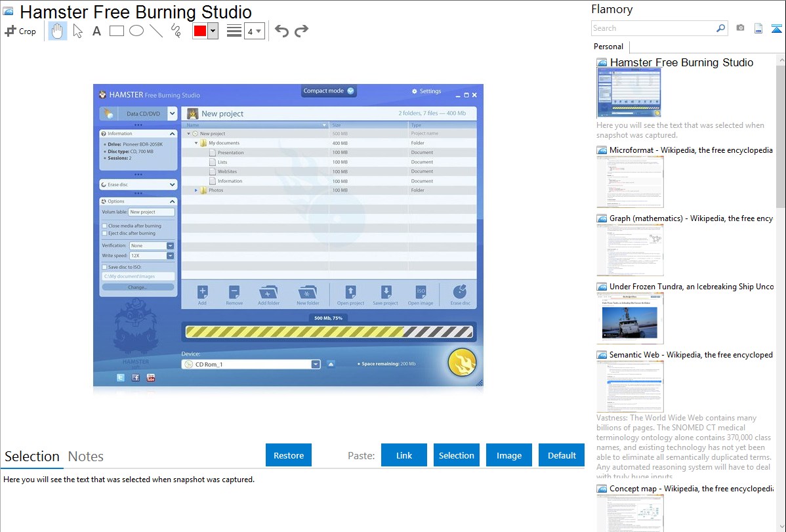
Task: Click the Flamory search field
Action: [653, 28]
